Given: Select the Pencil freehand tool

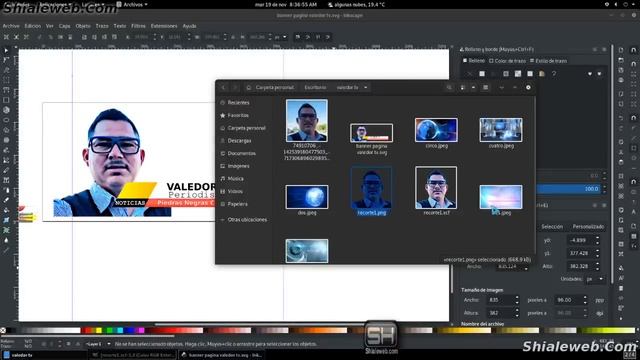Looking at the screenshot, I should [6, 150].
